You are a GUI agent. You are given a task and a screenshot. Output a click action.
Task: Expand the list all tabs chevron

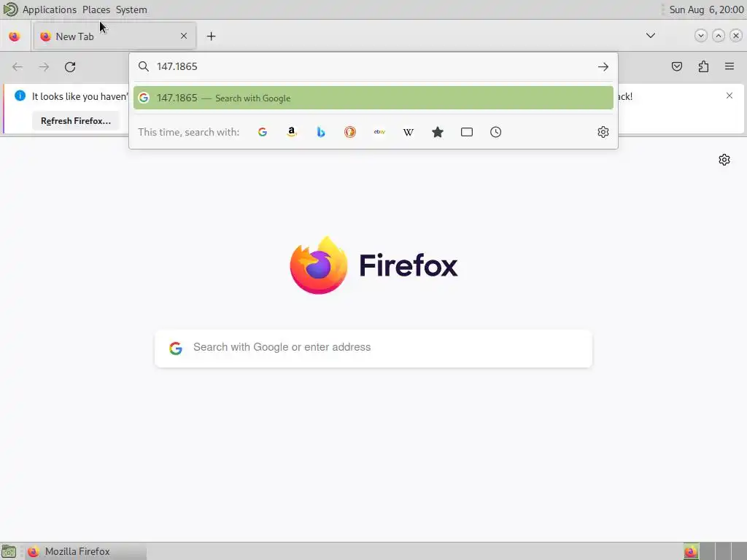pyautogui.click(x=650, y=36)
